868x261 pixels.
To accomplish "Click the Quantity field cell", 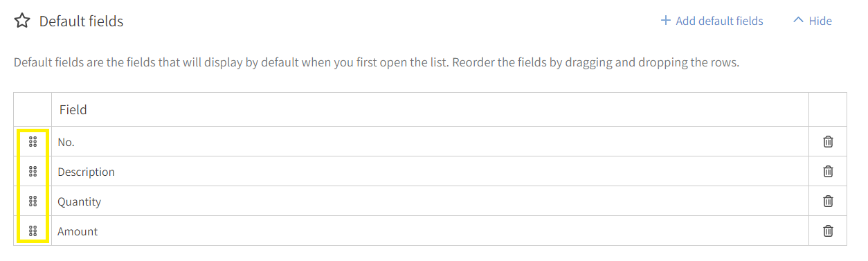I will [x=430, y=201].
